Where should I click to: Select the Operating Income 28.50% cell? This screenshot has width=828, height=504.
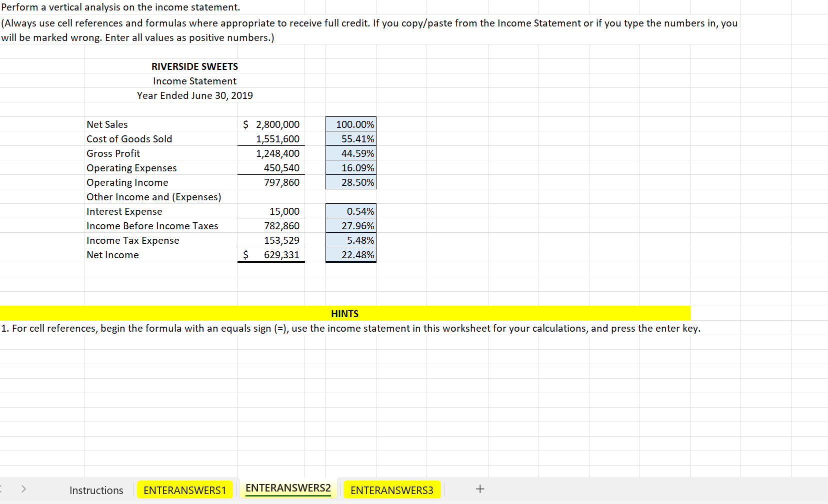click(351, 182)
